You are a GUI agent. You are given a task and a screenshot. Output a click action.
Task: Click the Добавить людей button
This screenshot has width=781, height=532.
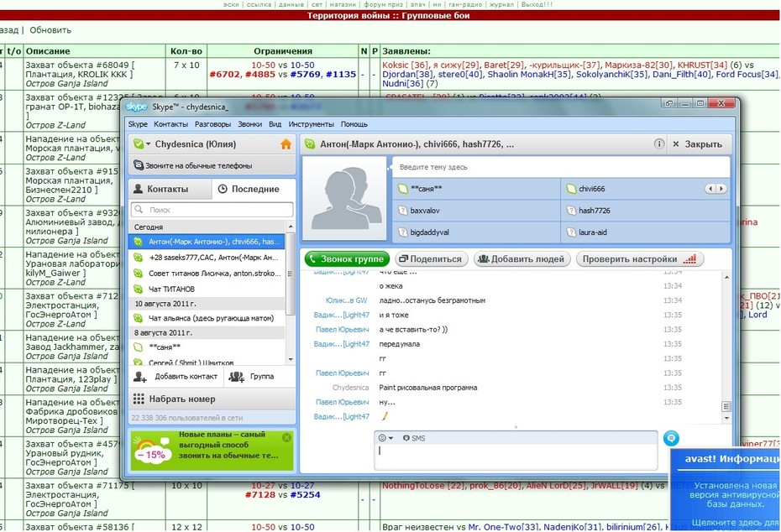pos(522,258)
